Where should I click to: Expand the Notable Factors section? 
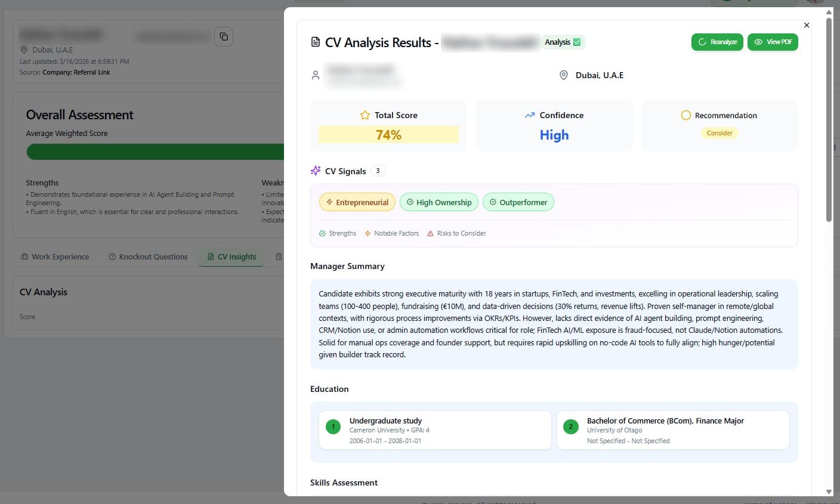[x=391, y=233]
